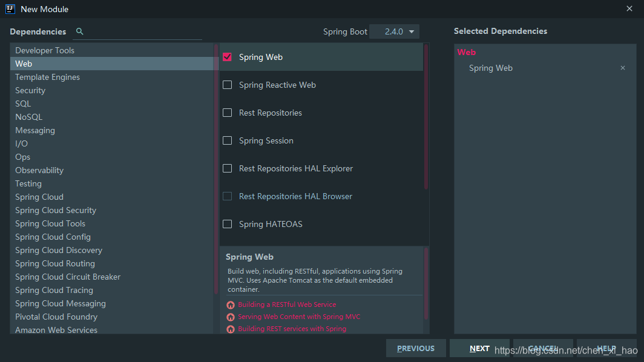This screenshot has width=644, height=362.
Task: Select the Developer Tools category
Action: tap(112, 50)
